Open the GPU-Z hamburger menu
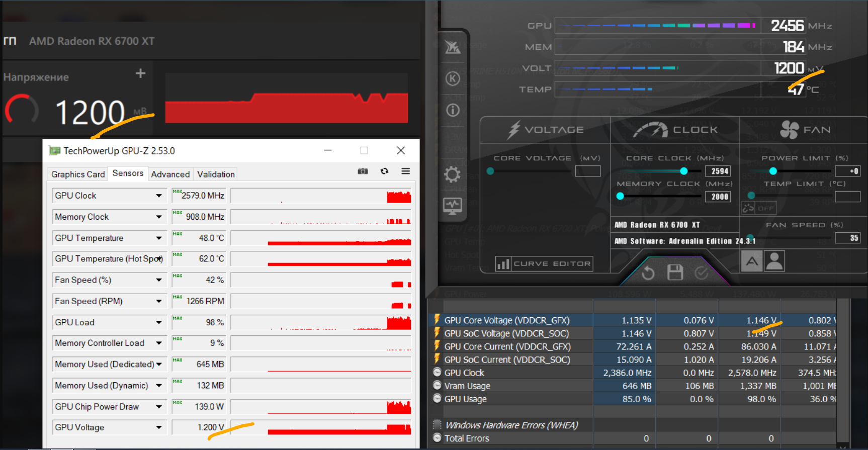Screen dimensions: 868x450 (405, 171)
